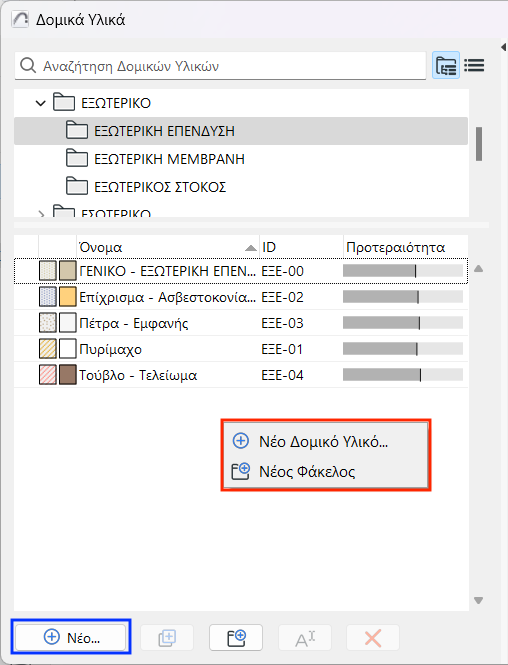Select the Επίχρισμα - Ασβεστοκονία material row
The height and width of the screenshot is (665, 508).
(x=241, y=297)
